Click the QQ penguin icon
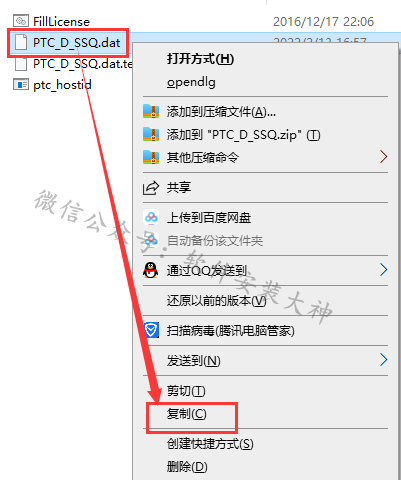 (151, 270)
